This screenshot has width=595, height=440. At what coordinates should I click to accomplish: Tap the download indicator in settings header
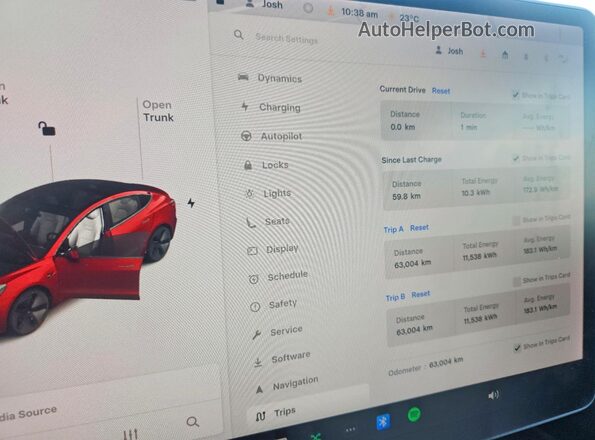coord(483,54)
